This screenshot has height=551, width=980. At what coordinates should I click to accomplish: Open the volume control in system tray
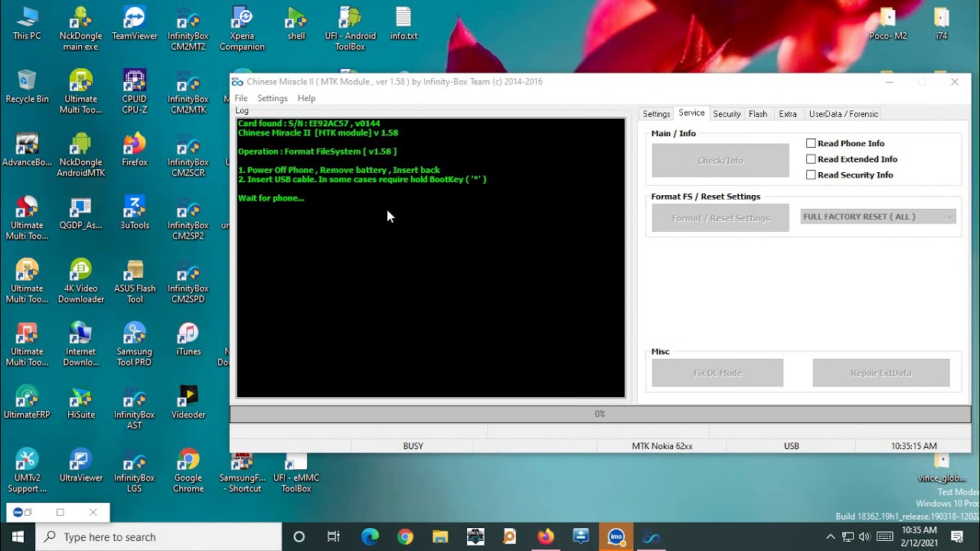[864, 536]
